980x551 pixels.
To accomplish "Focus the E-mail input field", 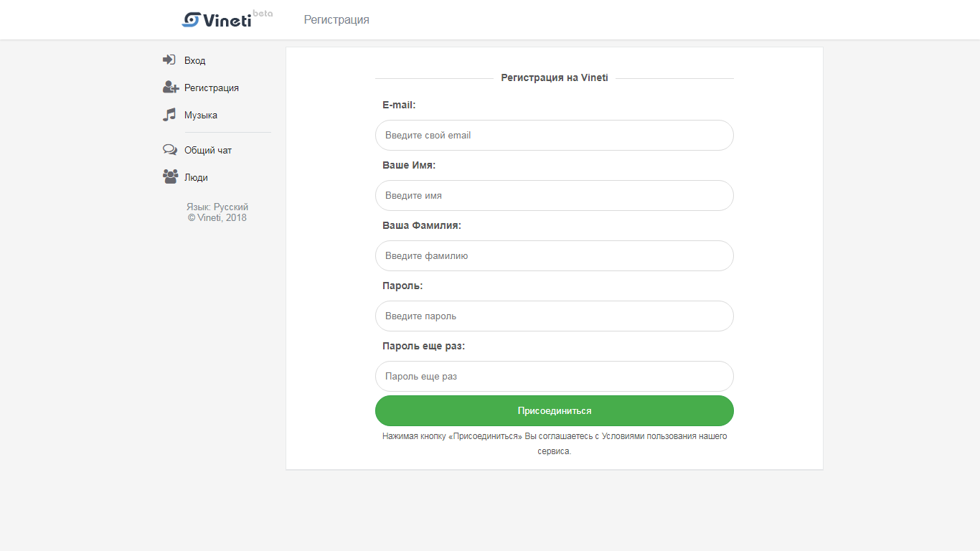I will coord(555,135).
